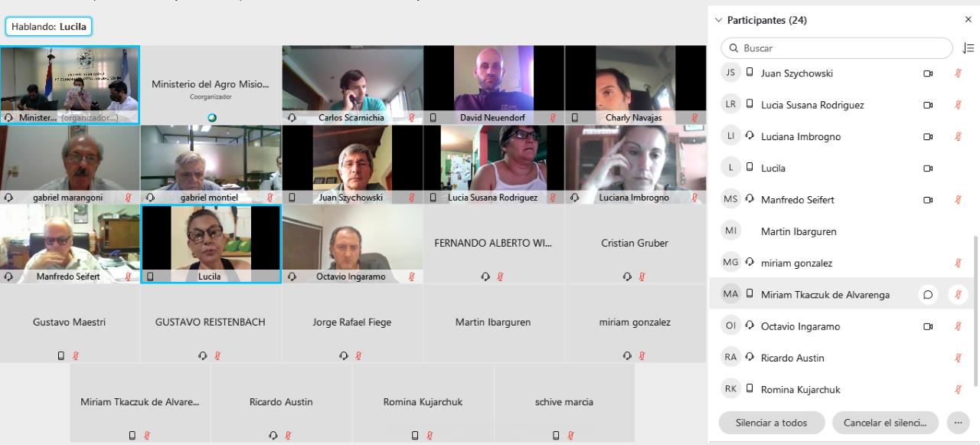Collapse the Participantes panel chevron
The image size is (980, 445).
[x=718, y=20]
